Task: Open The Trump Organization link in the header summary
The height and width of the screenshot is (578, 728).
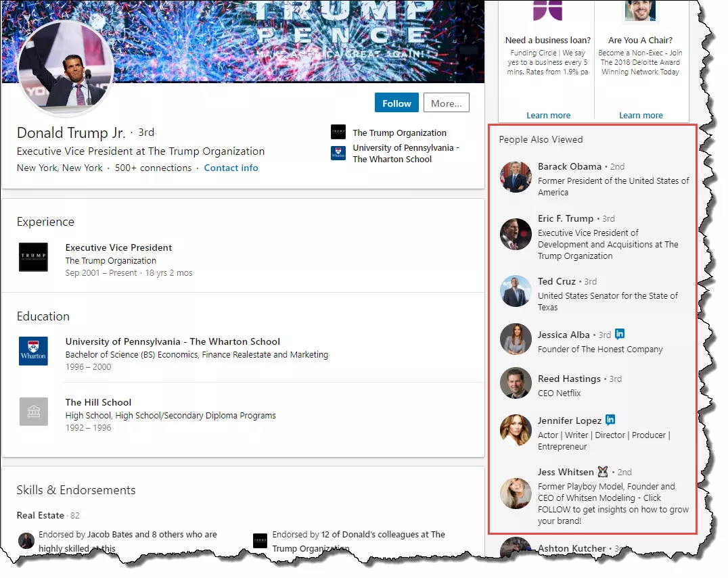Action: [399, 133]
